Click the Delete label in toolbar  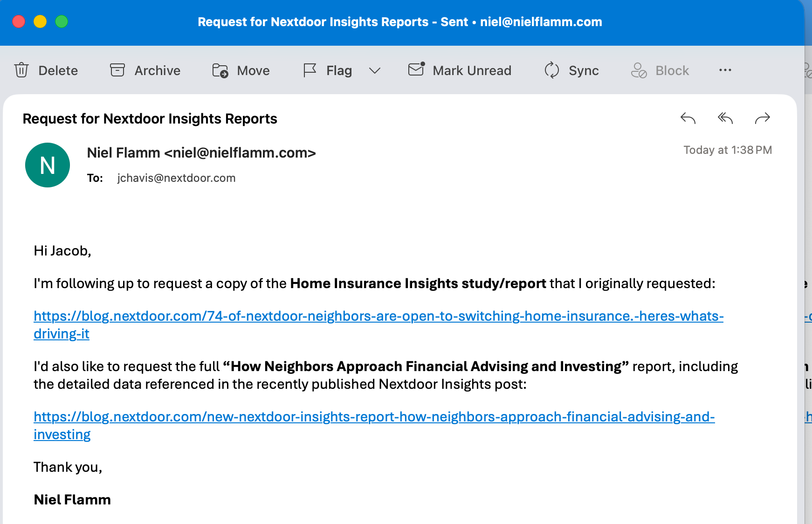pos(58,70)
